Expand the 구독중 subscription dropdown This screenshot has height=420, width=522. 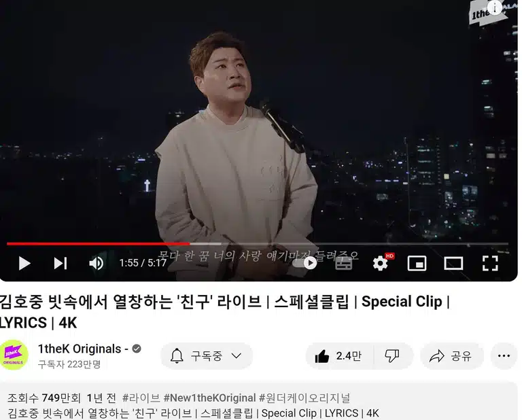coord(207,356)
